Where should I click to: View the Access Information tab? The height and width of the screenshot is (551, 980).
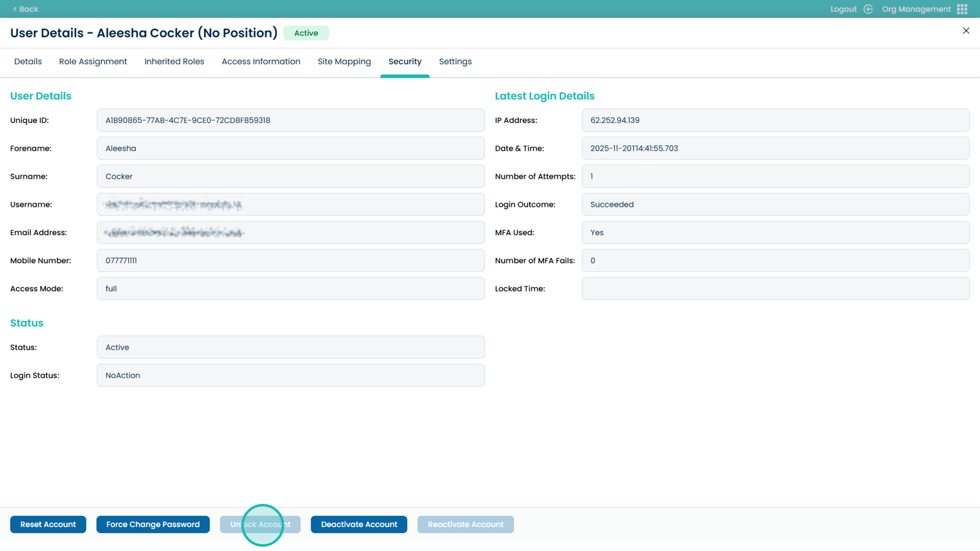261,62
